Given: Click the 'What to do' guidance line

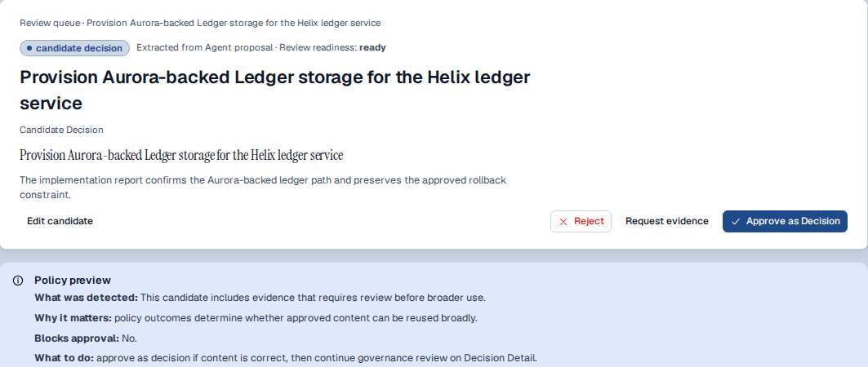Looking at the screenshot, I should (x=286, y=357).
